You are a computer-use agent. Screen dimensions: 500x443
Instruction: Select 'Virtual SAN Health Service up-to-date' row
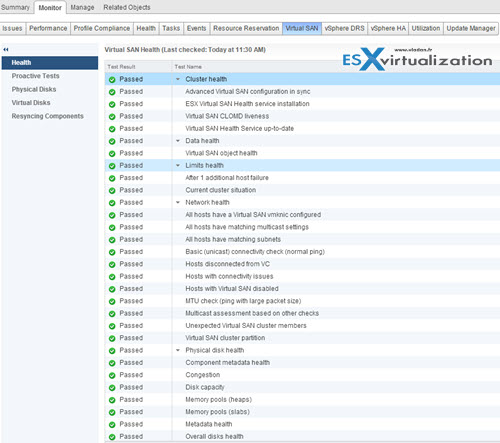coord(302,129)
